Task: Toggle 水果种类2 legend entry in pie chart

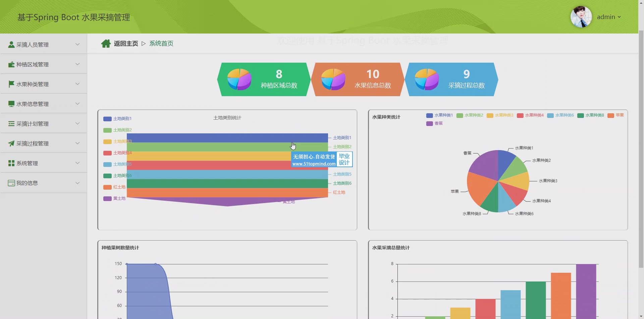Action: tap(470, 115)
